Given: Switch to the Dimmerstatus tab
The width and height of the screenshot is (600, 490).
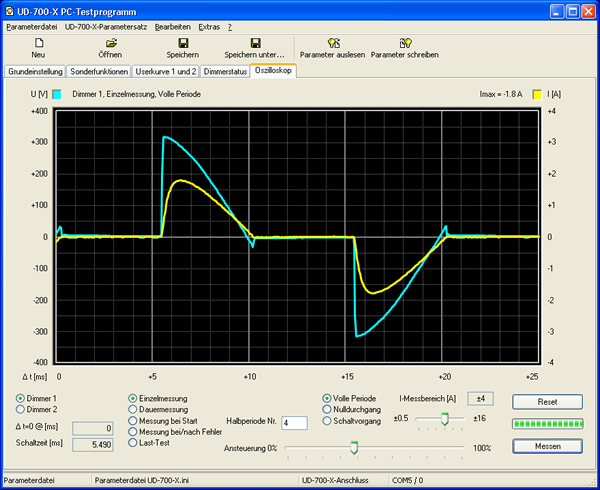Looking at the screenshot, I should [x=225, y=72].
